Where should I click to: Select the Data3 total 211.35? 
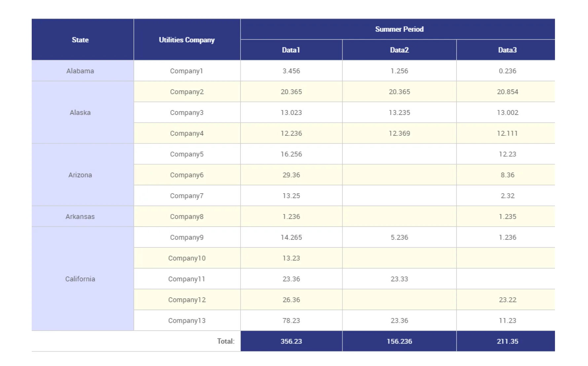click(506, 341)
